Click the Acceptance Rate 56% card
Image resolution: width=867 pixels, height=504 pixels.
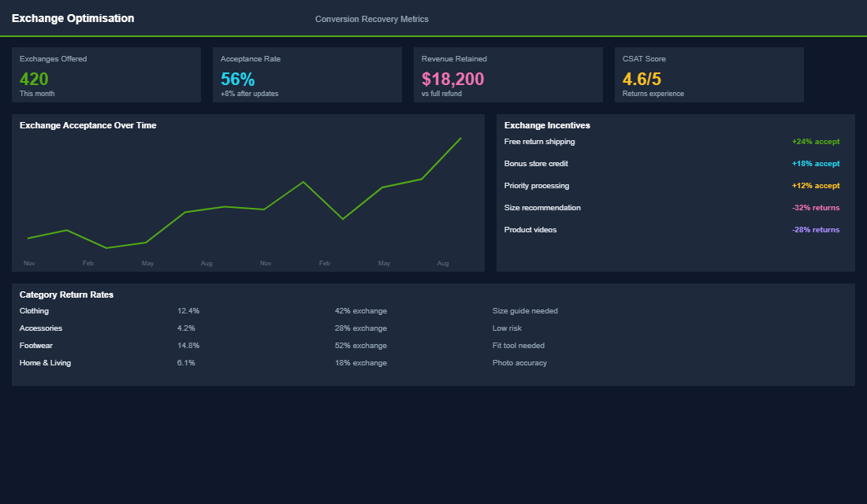[307, 75]
